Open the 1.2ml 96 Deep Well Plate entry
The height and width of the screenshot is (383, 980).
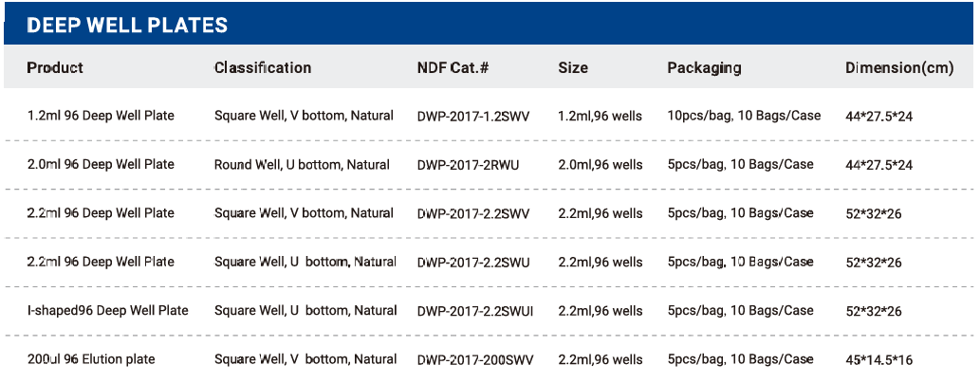point(101,116)
